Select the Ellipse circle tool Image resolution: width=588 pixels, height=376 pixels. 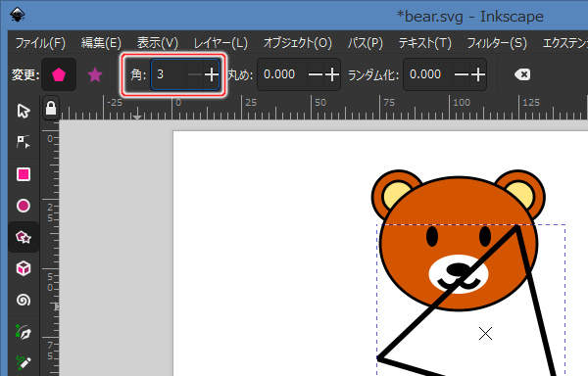click(24, 206)
